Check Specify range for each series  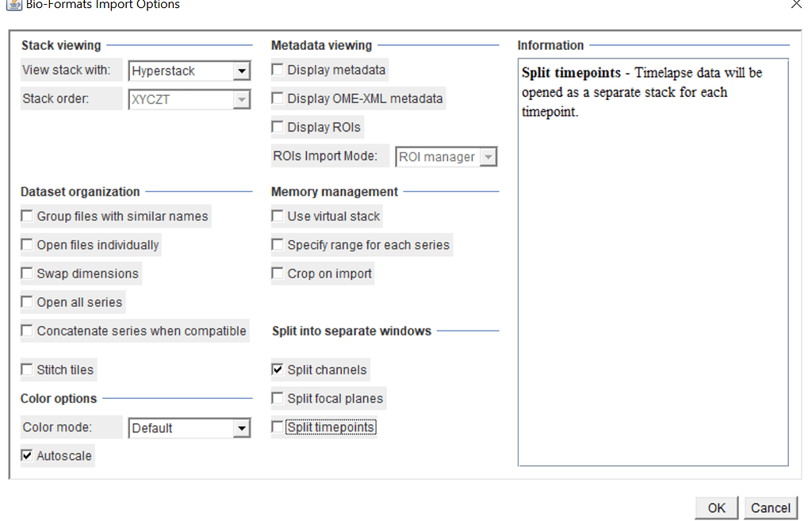coord(277,244)
